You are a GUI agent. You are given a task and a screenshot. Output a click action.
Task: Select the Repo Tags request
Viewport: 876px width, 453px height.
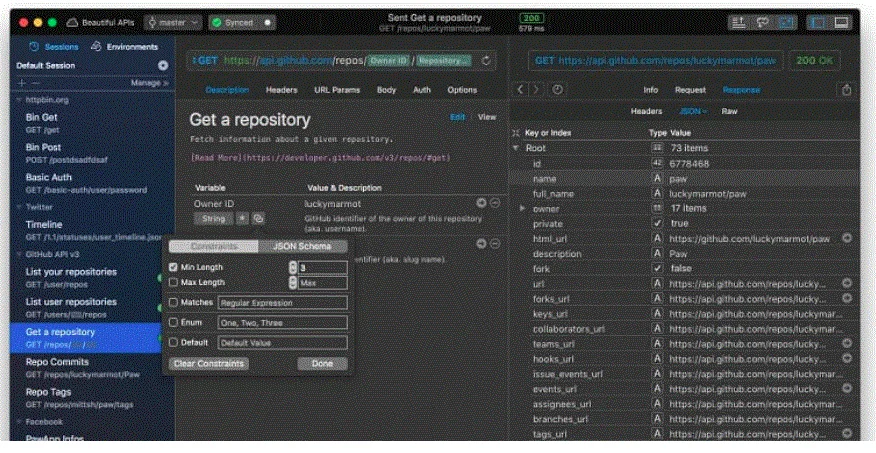click(92, 398)
